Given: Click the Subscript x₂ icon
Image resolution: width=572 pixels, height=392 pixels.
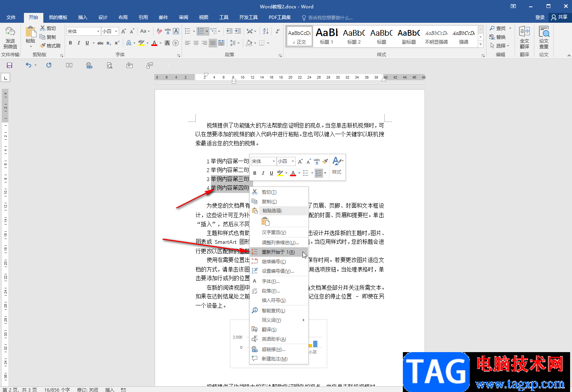Looking at the screenshot, I should 109,43.
